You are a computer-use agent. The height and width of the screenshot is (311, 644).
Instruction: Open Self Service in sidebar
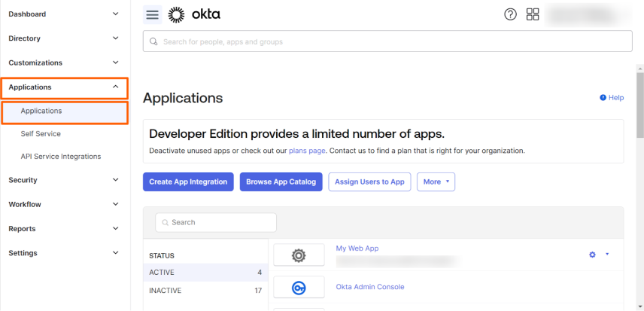(x=41, y=134)
